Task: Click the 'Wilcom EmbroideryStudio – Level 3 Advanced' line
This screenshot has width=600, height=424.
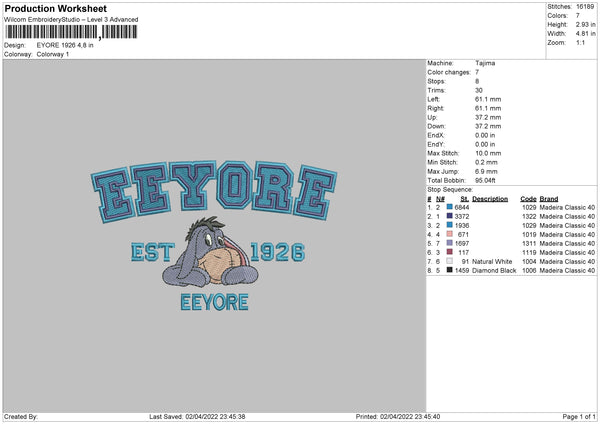Action: tap(71, 20)
